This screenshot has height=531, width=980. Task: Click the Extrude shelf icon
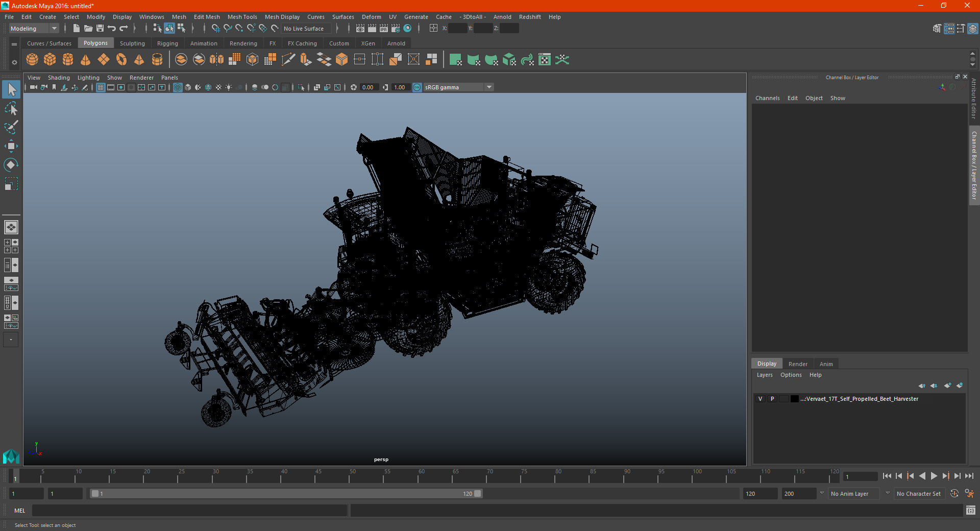(x=306, y=60)
